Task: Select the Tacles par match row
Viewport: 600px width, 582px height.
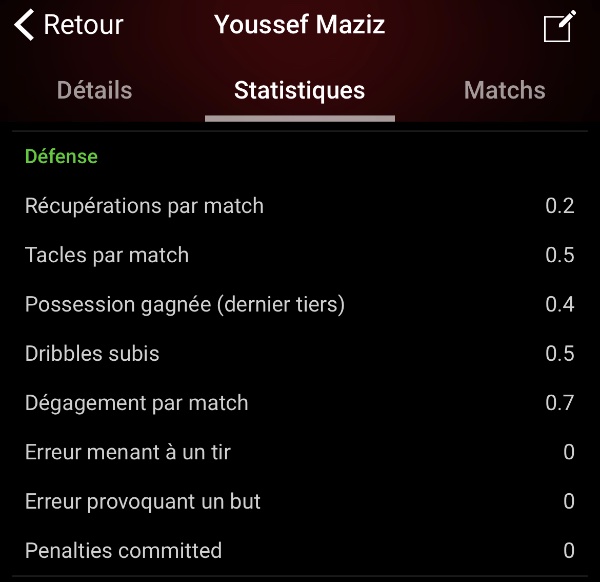Action: click(x=300, y=255)
